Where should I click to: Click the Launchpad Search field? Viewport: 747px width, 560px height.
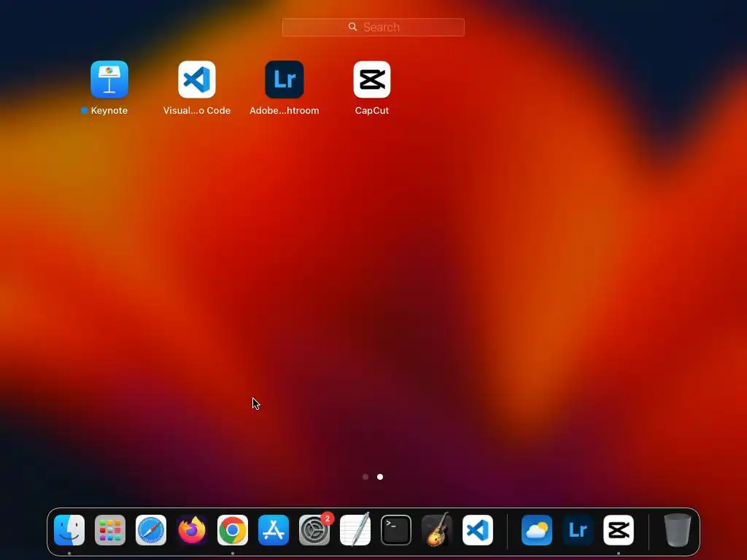[373, 27]
